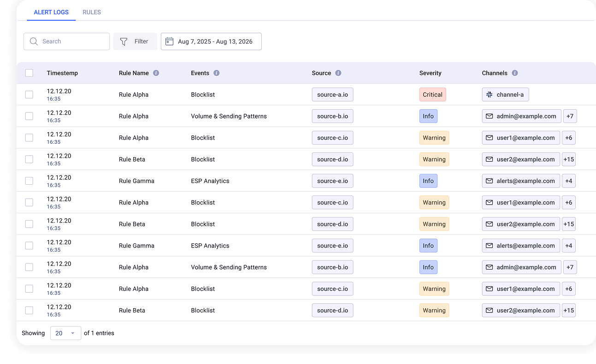596x364 pixels.
Task: Click the first ESP Analytics event cell
Action: (x=210, y=181)
